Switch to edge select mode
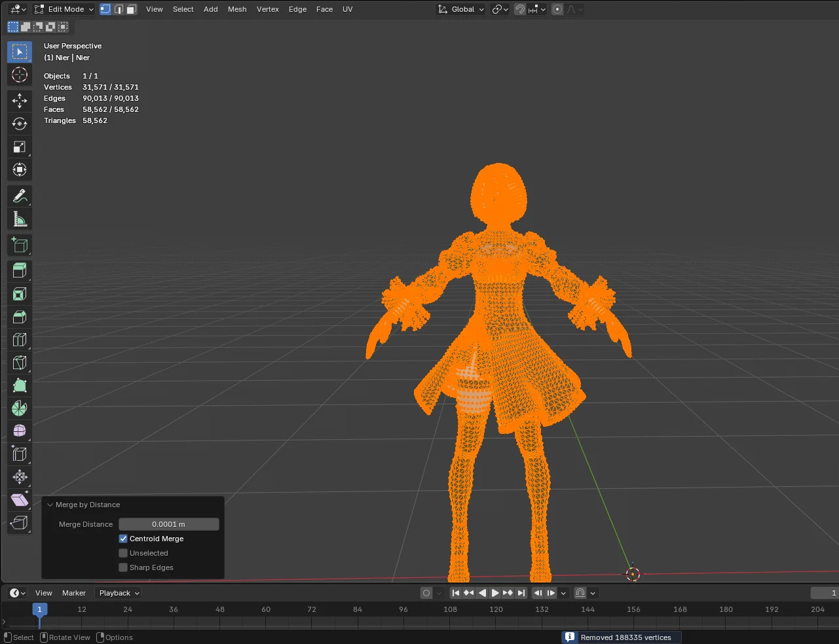This screenshot has height=644, width=839. (x=119, y=9)
